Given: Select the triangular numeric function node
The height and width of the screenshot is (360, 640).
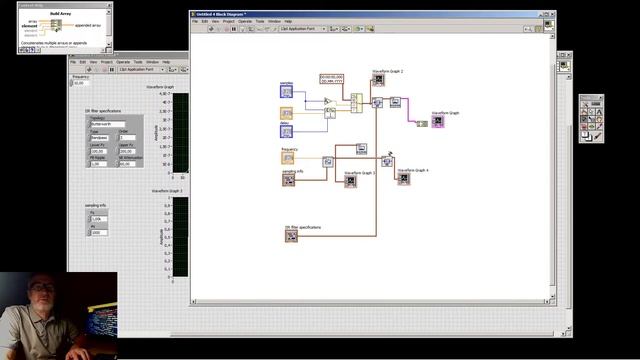Looking at the screenshot, I should pyautogui.click(x=327, y=101).
